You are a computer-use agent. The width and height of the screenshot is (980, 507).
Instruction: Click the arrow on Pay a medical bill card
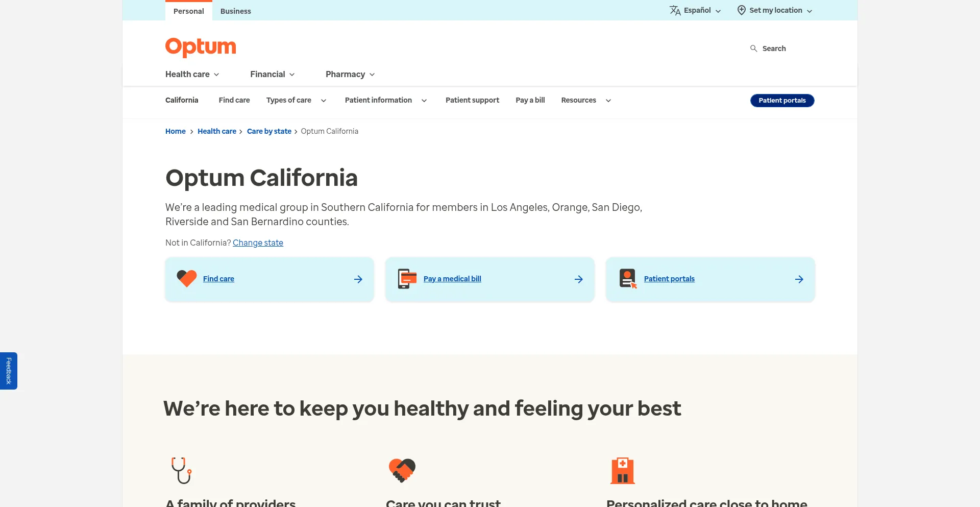[578, 279]
